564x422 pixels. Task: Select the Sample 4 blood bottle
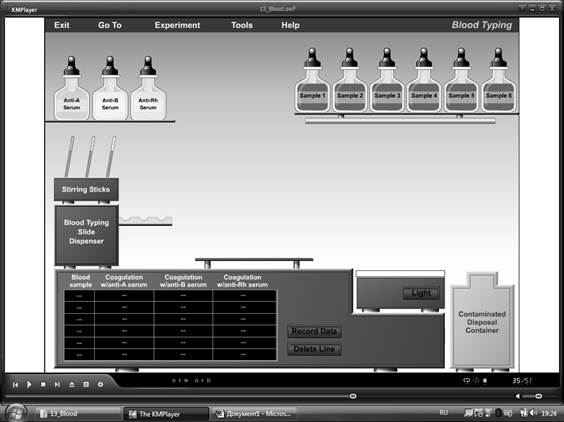pyautogui.click(x=424, y=81)
